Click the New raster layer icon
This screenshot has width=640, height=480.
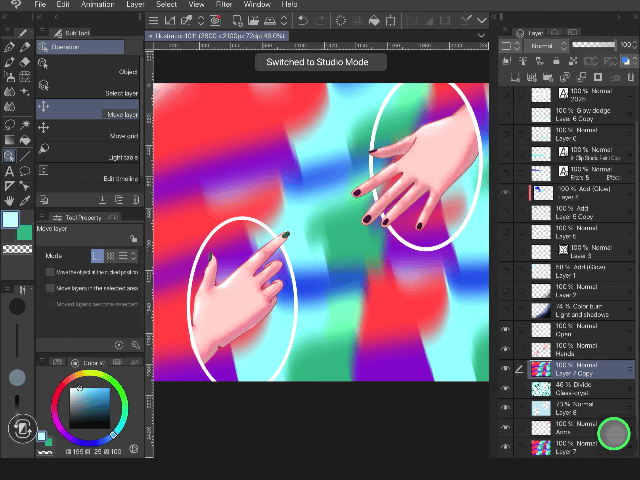tap(515, 77)
